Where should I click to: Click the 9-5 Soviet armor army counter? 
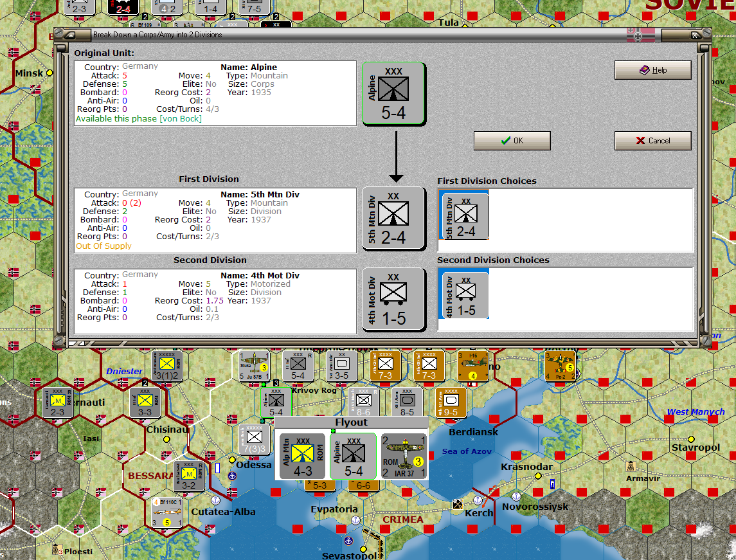click(451, 402)
